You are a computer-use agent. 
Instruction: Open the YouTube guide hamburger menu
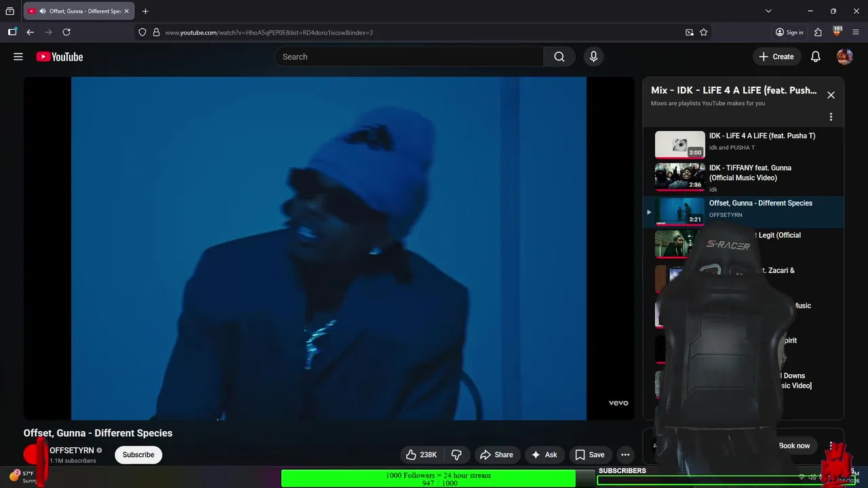pos(18,57)
